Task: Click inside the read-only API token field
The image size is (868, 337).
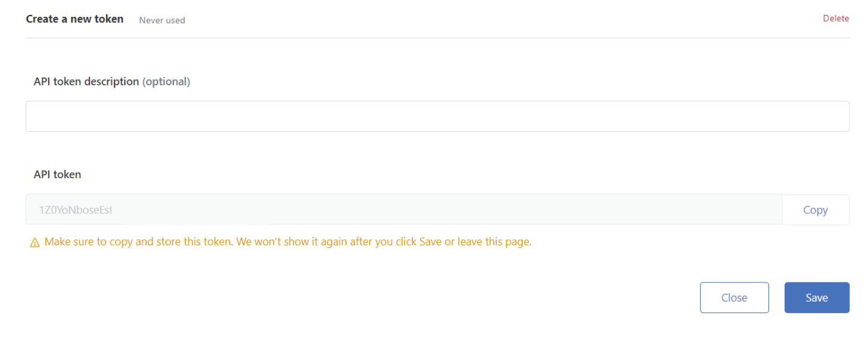Action: pyautogui.click(x=404, y=209)
